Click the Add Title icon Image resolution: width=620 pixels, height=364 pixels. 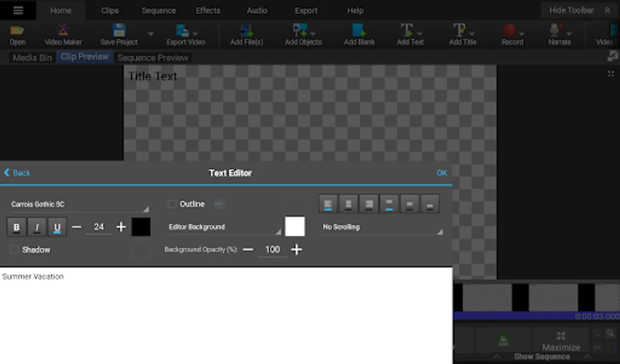(x=459, y=30)
